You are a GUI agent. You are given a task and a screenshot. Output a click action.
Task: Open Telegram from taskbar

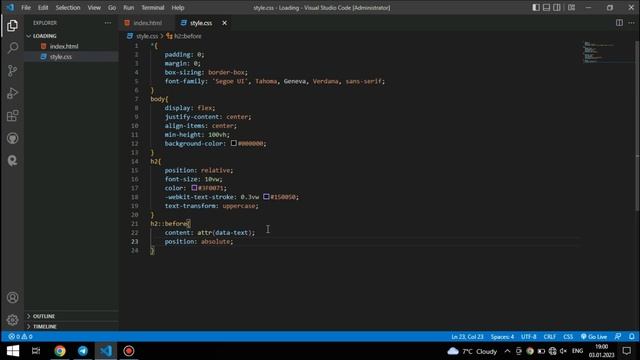(x=83, y=351)
